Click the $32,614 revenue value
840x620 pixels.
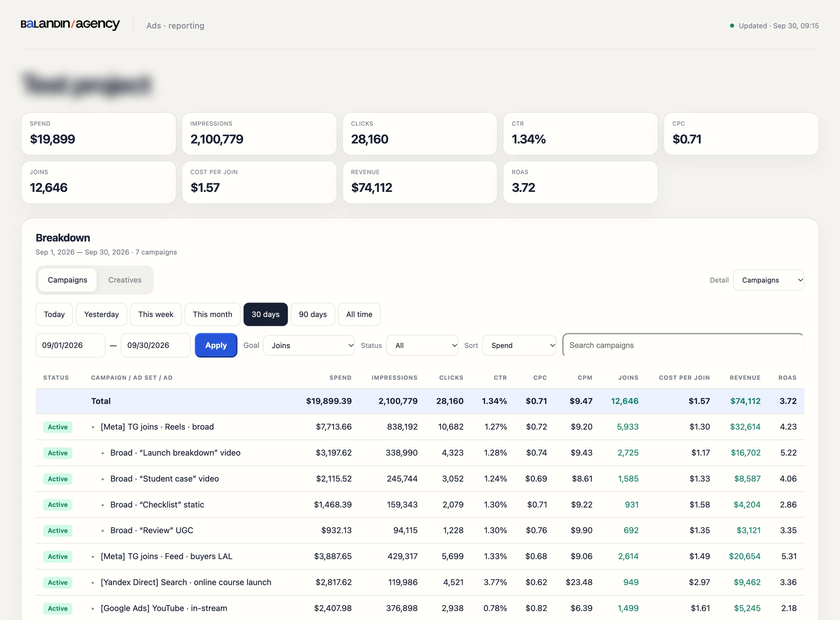coord(745,427)
